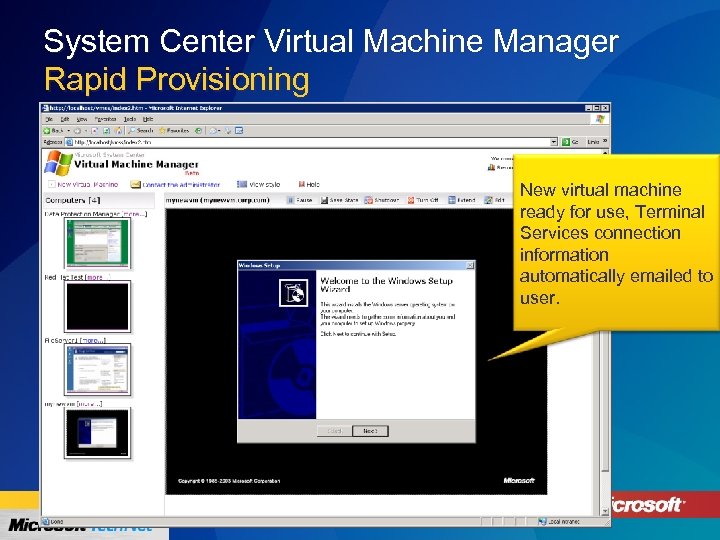Open the address bar dropdown arrow
720x540 pixels.
click(554, 142)
